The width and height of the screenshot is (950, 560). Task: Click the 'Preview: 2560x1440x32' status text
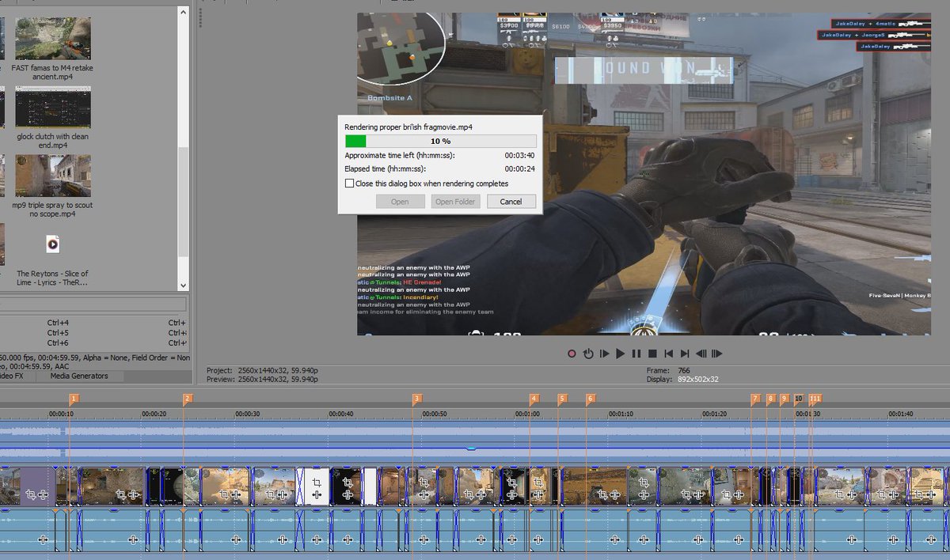click(262, 380)
